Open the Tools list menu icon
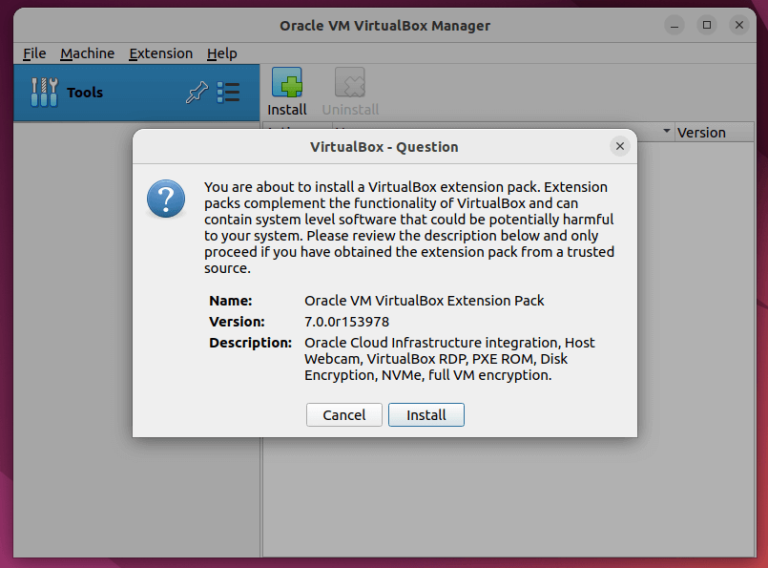The height and width of the screenshot is (568, 768). (x=228, y=93)
